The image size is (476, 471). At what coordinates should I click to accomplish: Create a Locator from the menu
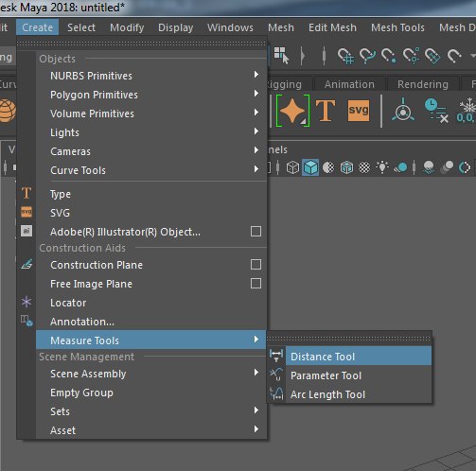tap(151, 303)
